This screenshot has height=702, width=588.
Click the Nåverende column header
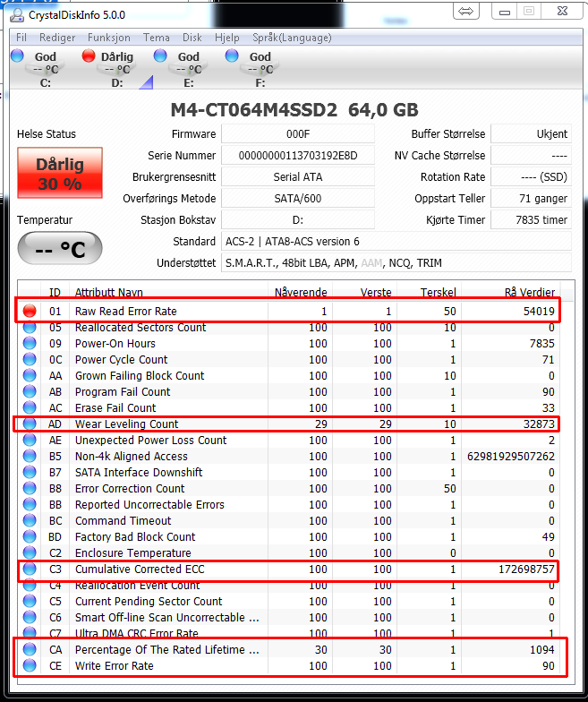301,292
